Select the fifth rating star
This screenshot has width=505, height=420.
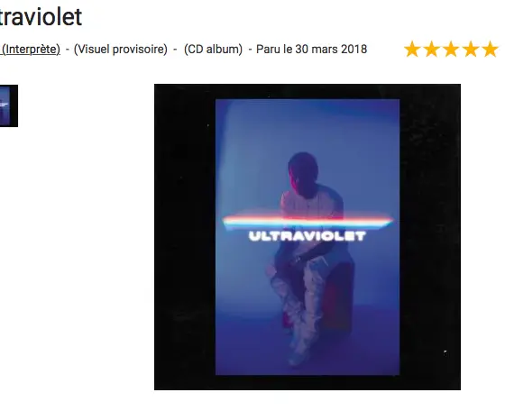point(491,50)
